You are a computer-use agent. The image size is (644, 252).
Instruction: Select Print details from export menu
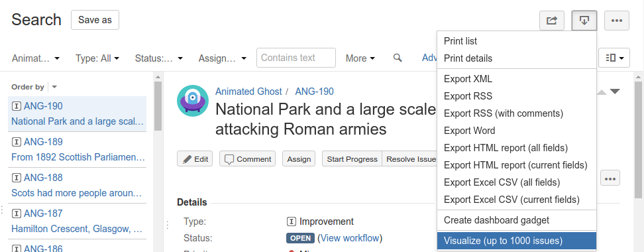pos(517,58)
